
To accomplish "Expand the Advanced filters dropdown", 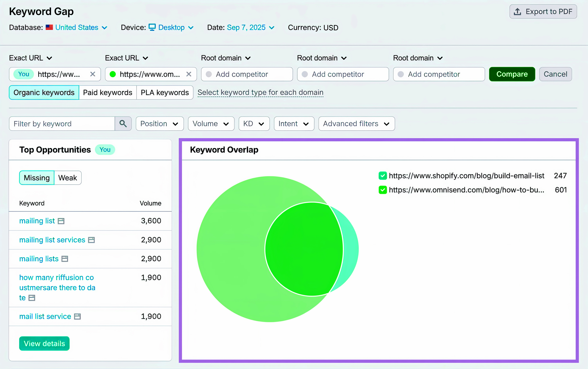I will point(356,123).
